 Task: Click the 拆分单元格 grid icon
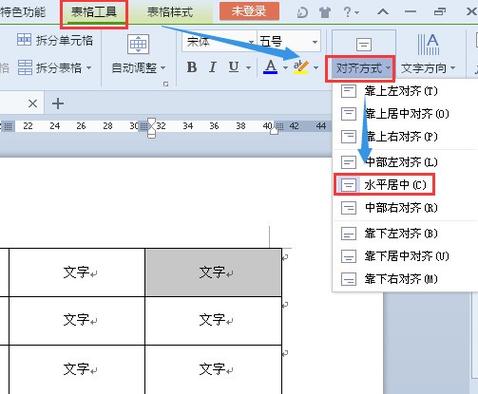click(x=24, y=40)
